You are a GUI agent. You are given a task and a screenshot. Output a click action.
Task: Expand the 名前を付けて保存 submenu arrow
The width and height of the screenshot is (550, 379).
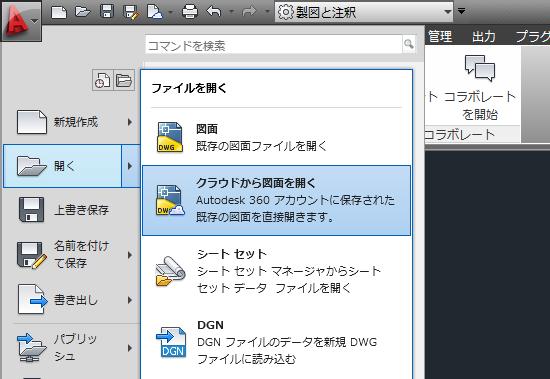point(130,255)
